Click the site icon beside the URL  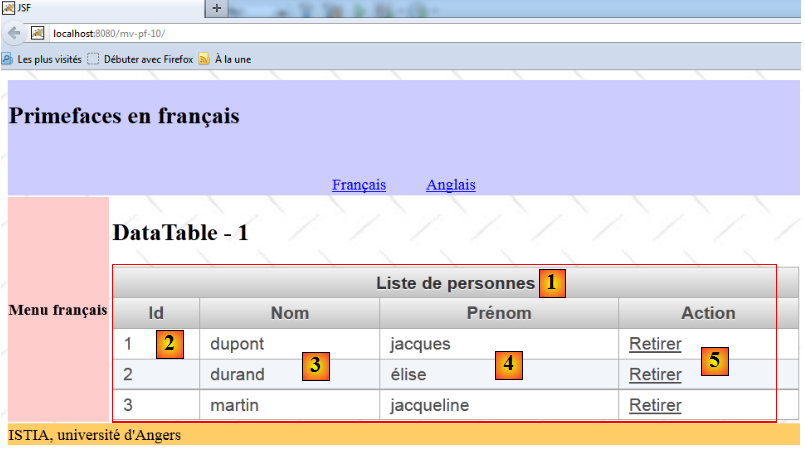click(x=38, y=32)
